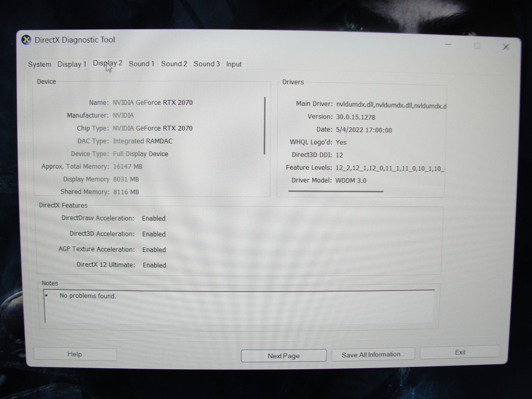Viewport: 532px width, 399px height.
Task: Click the Feature Levels value list
Action: pyautogui.click(x=390, y=168)
